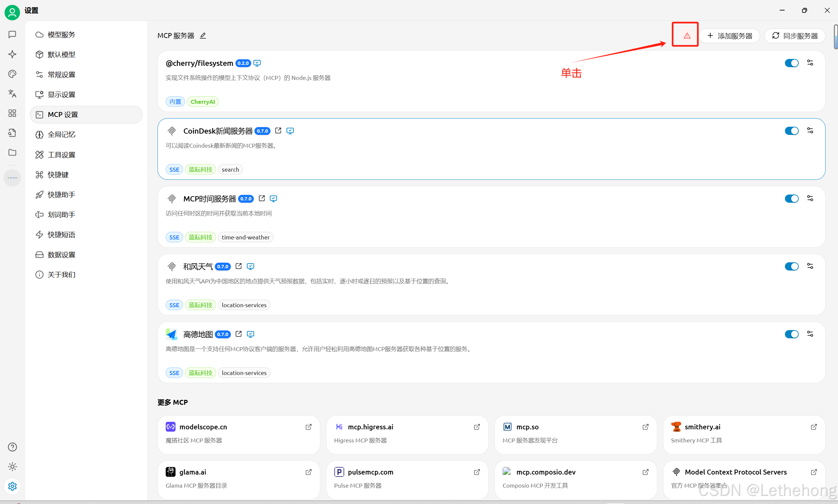The image size is (838, 504).
Task: Click monitor icon next to CoinDesk新闻服务器
Action: tap(290, 131)
